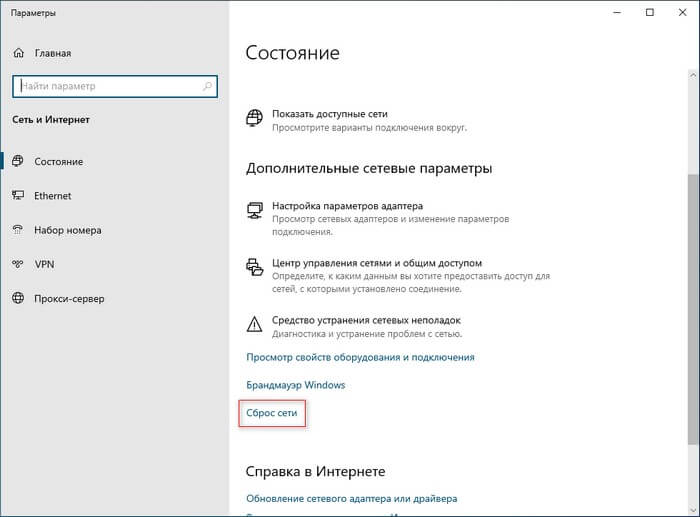Click the warning triangle troubleshooter icon
This screenshot has height=517, width=700.
tap(255, 323)
